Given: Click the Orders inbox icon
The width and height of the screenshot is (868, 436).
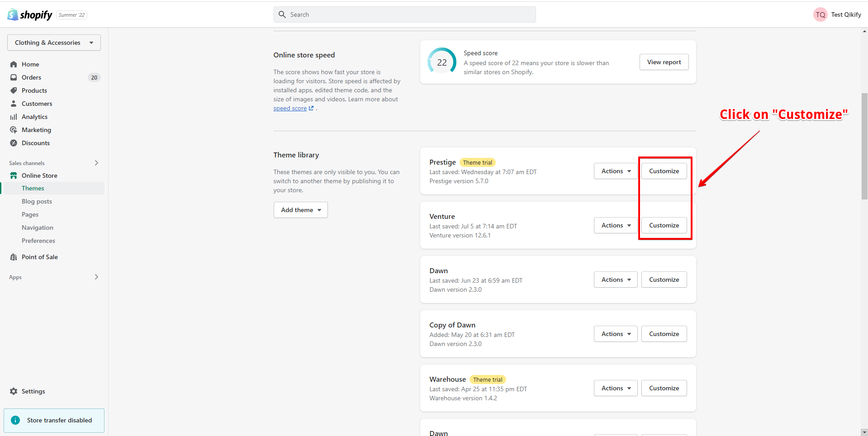Looking at the screenshot, I should tap(14, 77).
